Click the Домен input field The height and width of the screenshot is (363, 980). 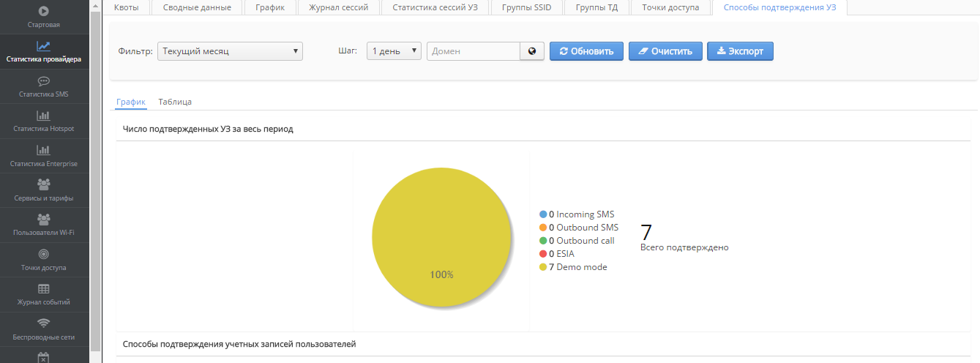474,51
